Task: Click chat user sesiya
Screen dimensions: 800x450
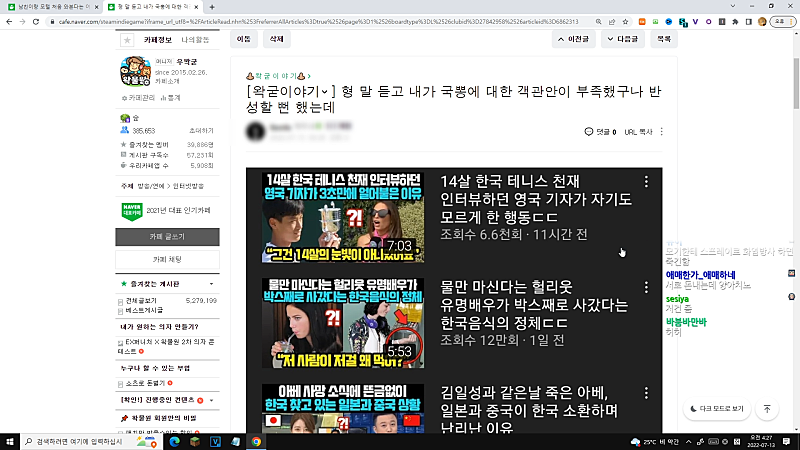Action: 678,299
